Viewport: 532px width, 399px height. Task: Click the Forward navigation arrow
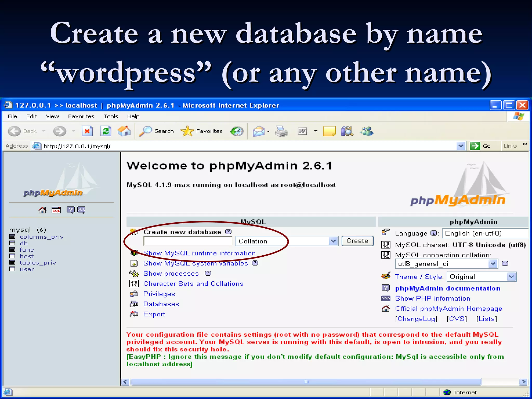[x=60, y=131]
